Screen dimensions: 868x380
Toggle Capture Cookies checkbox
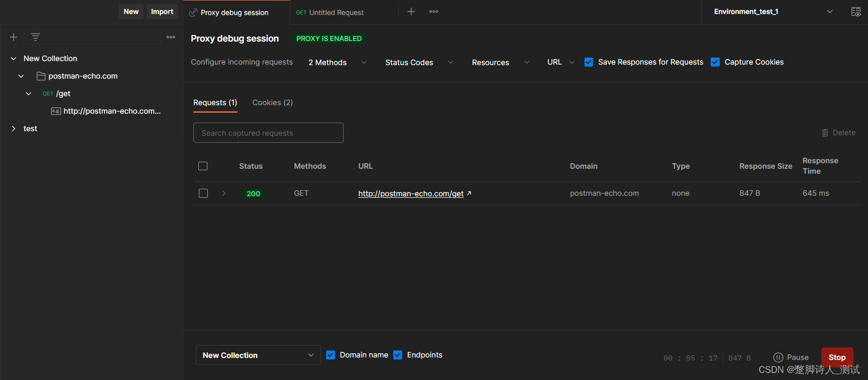(715, 62)
